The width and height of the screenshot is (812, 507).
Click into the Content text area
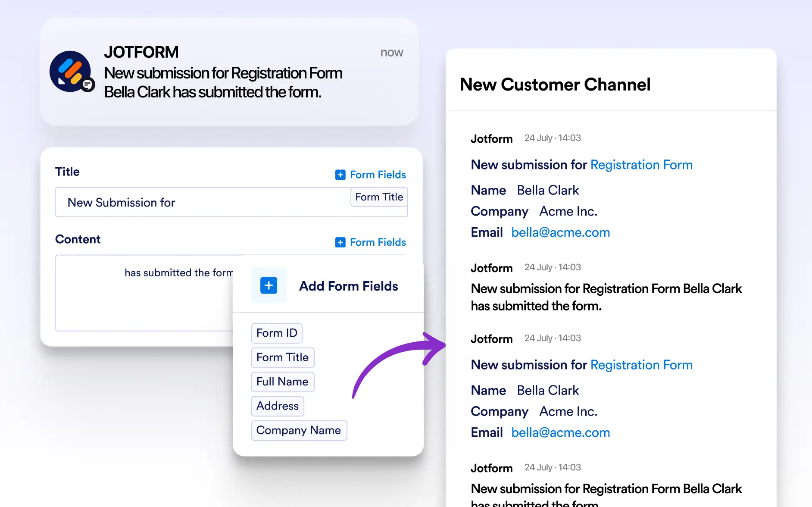coord(144,293)
